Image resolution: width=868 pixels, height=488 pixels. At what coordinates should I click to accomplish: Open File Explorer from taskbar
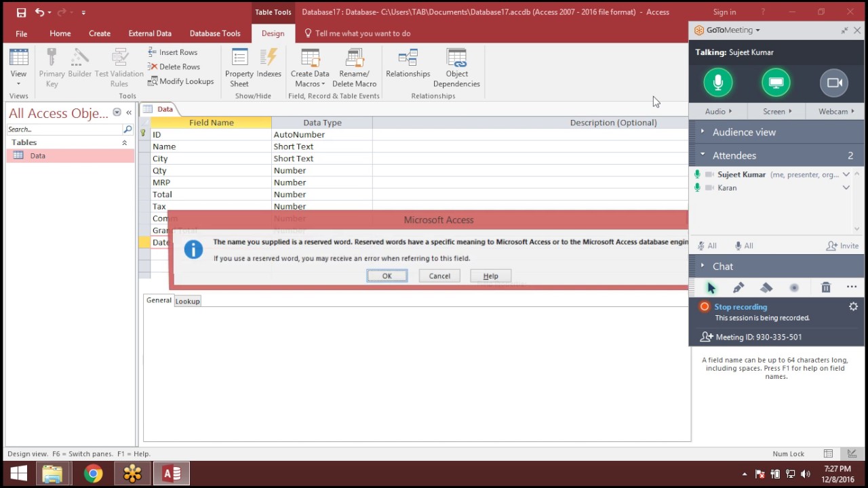coord(52,474)
